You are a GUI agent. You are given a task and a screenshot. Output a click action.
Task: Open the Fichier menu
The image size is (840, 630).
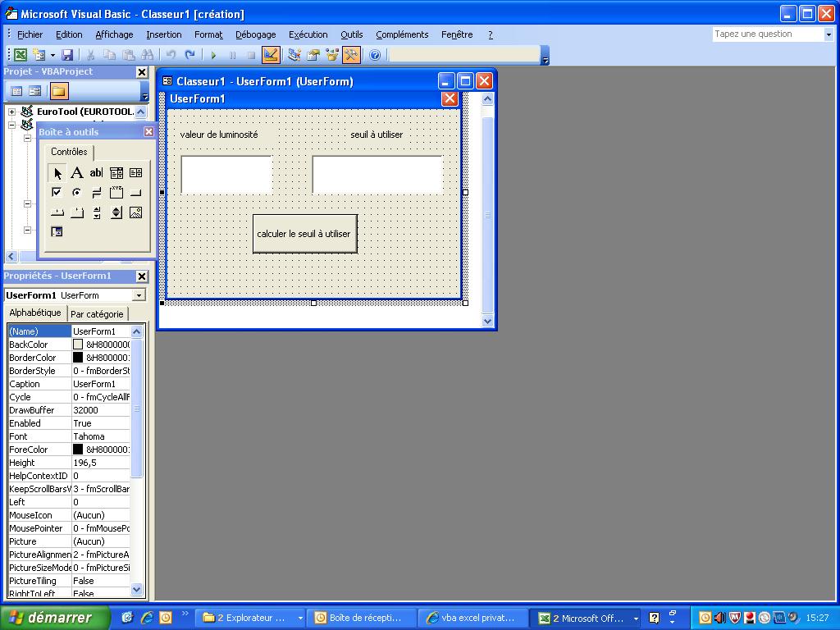coord(30,34)
